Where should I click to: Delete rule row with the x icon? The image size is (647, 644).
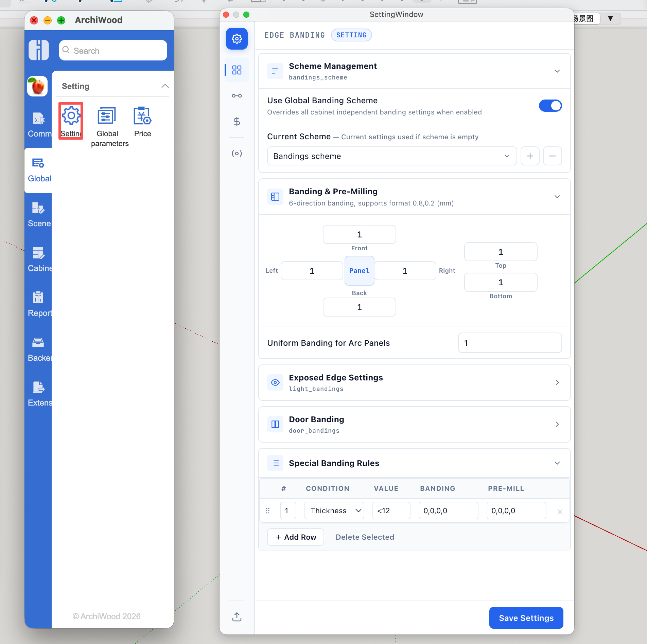tap(560, 512)
